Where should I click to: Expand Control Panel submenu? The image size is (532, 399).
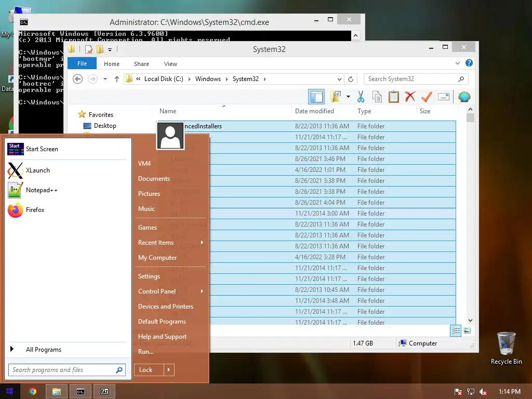[x=170, y=291]
